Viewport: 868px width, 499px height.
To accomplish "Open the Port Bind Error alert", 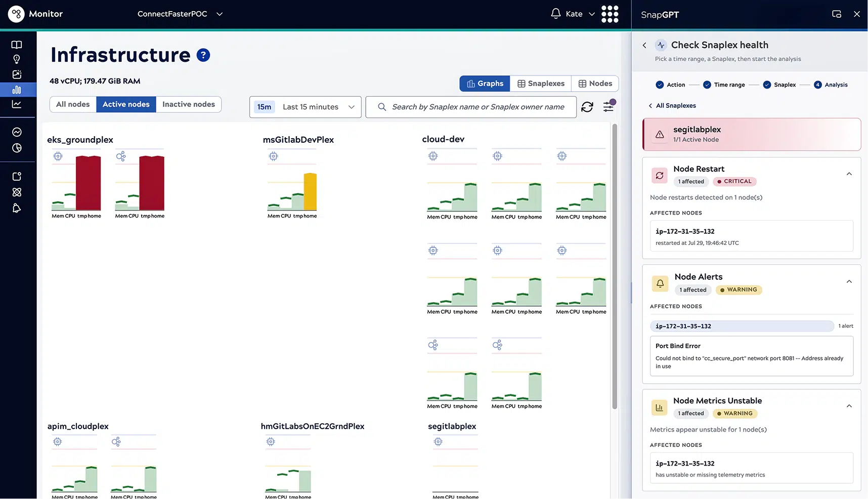I will pos(752,356).
